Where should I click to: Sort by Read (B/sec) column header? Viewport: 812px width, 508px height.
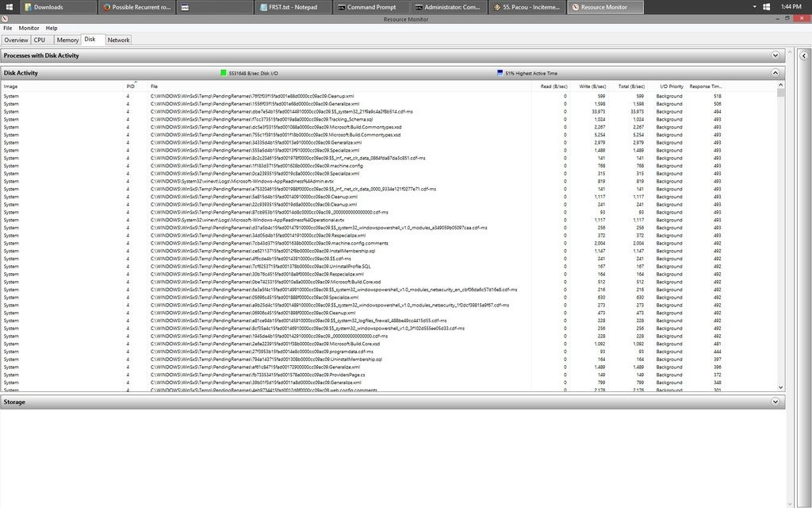(x=550, y=87)
